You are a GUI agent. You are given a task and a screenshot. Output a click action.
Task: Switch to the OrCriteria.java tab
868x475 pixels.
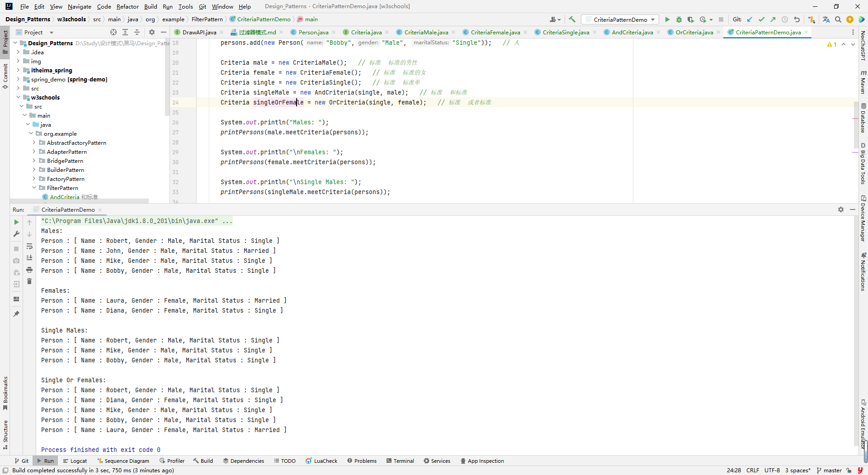click(x=694, y=32)
